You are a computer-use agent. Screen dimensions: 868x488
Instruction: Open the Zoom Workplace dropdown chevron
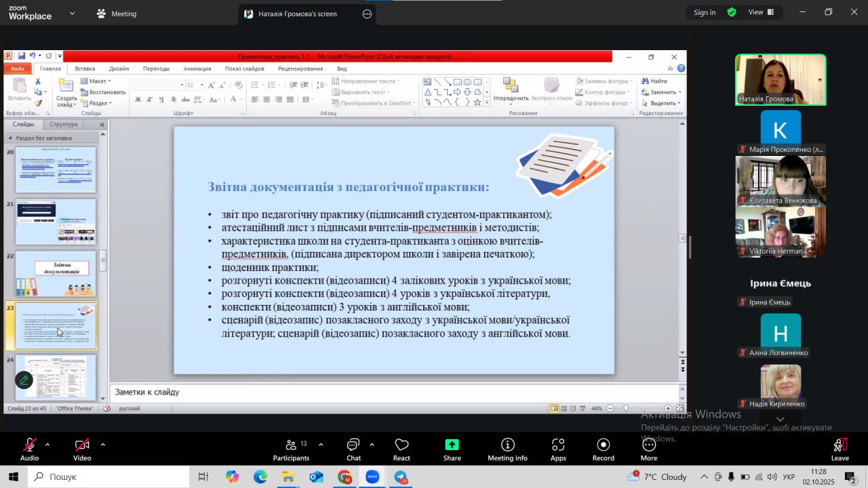click(73, 13)
